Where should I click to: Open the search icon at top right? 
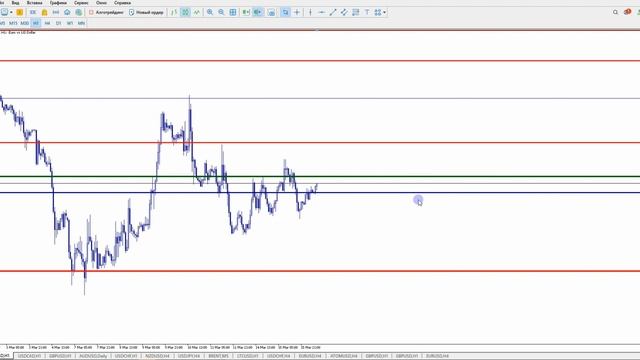click(616, 12)
